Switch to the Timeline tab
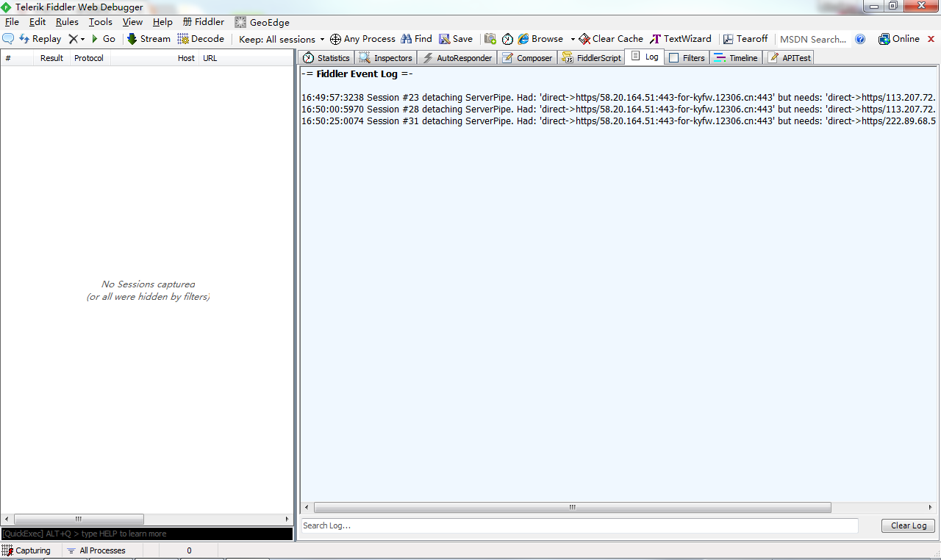The image size is (941, 560). 736,57
